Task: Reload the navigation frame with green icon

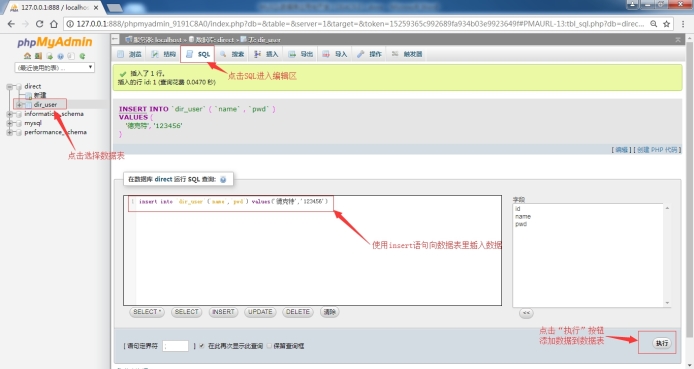Action: [82, 56]
